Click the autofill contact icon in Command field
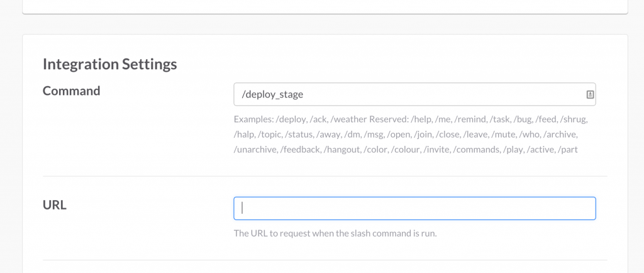Viewport: 644px width, 273px height. point(590,94)
